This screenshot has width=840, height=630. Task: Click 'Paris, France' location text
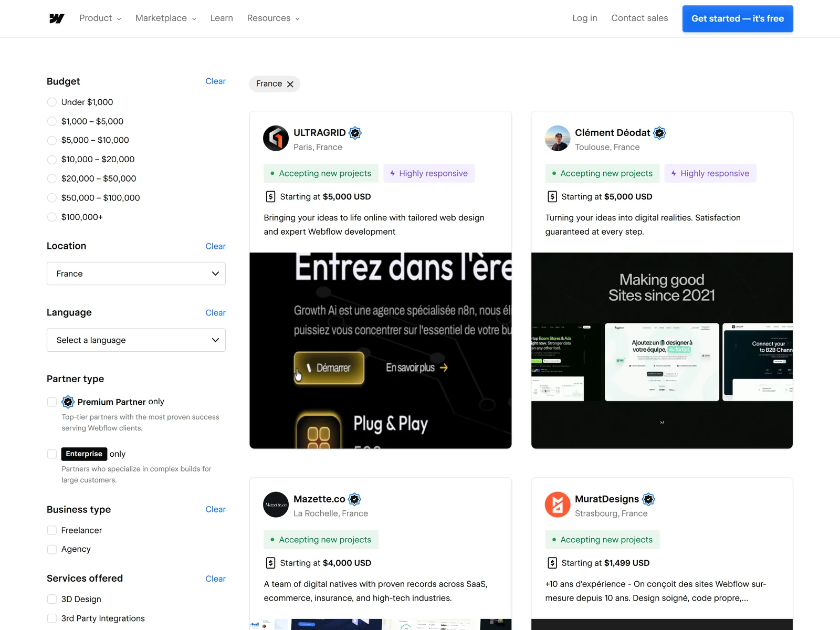tap(318, 148)
